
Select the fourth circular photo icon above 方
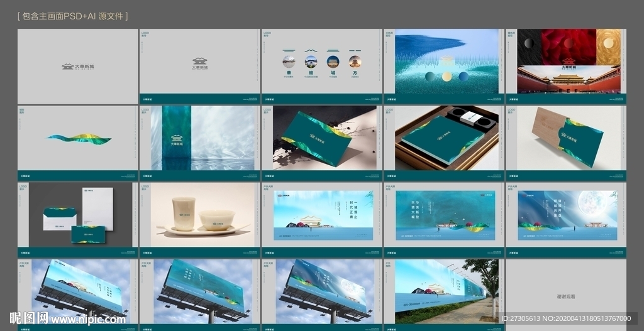[x=355, y=62]
